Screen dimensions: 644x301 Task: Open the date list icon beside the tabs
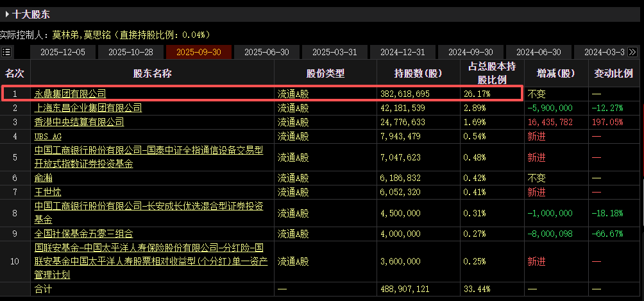point(6,52)
